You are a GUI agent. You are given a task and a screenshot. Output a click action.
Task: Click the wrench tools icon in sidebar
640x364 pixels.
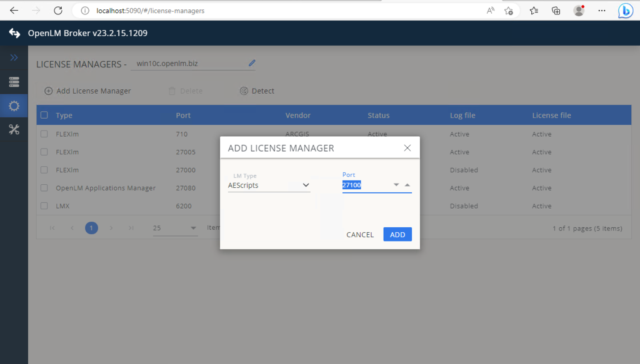click(x=13, y=130)
